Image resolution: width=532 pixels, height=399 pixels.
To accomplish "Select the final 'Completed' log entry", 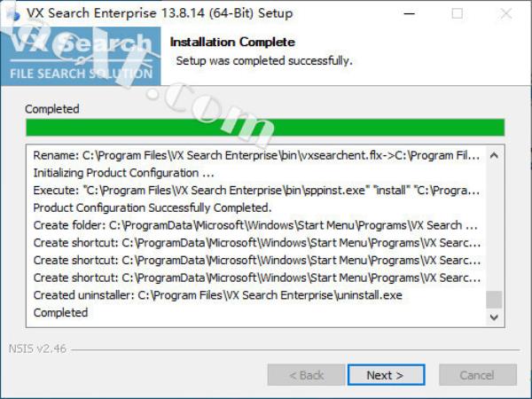I will (60, 312).
